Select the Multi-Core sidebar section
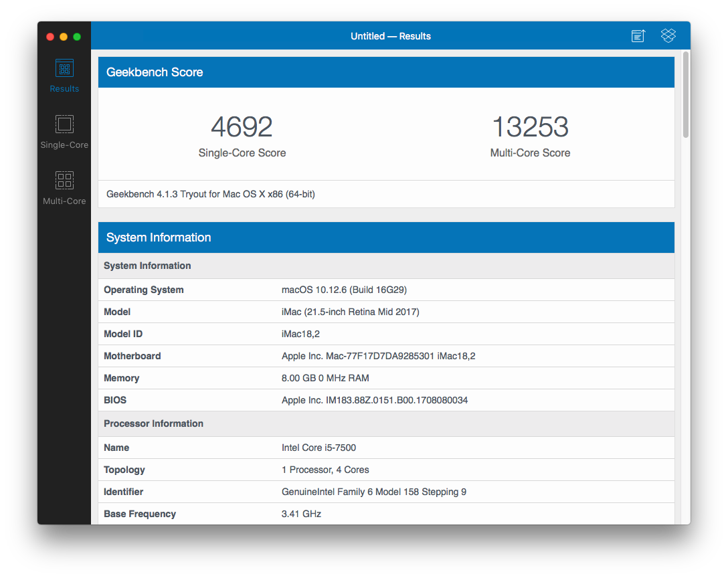Image resolution: width=728 pixels, height=578 pixels. point(64,187)
